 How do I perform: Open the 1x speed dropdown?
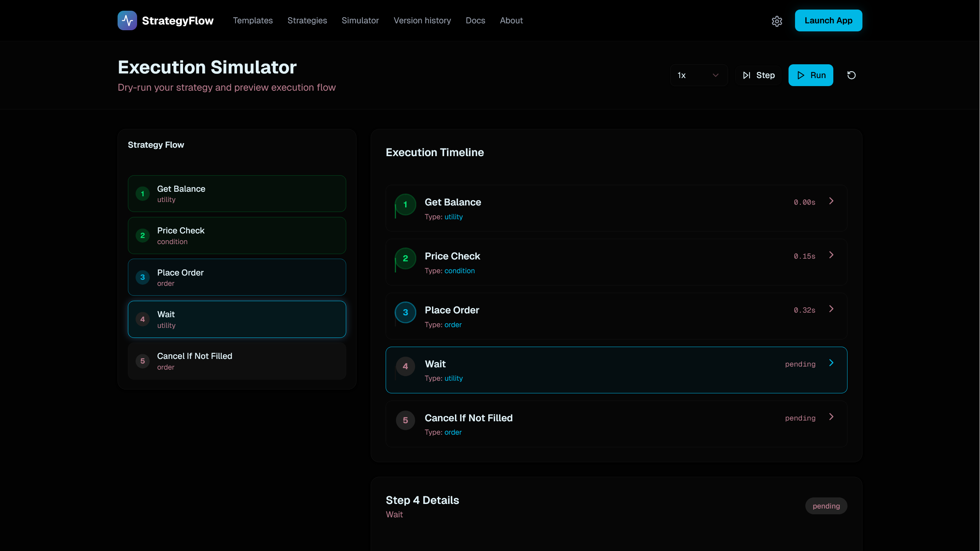tap(699, 75)
